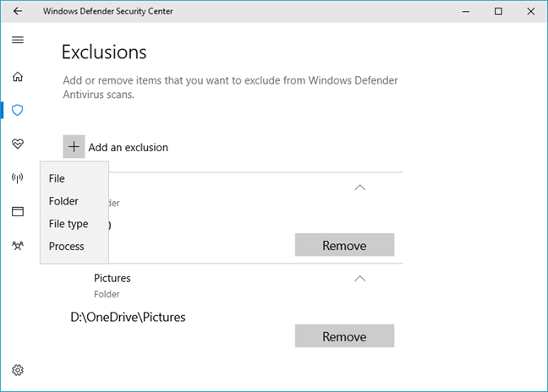Open the hamburger navigation menu
The height and width of the screenshot is (392, 548).
click(18, 40)
